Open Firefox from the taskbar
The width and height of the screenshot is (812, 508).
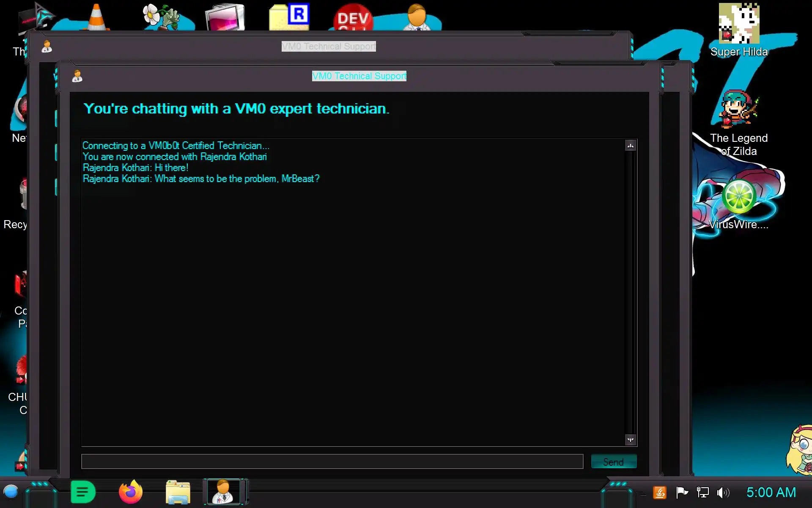pos(130,492)
